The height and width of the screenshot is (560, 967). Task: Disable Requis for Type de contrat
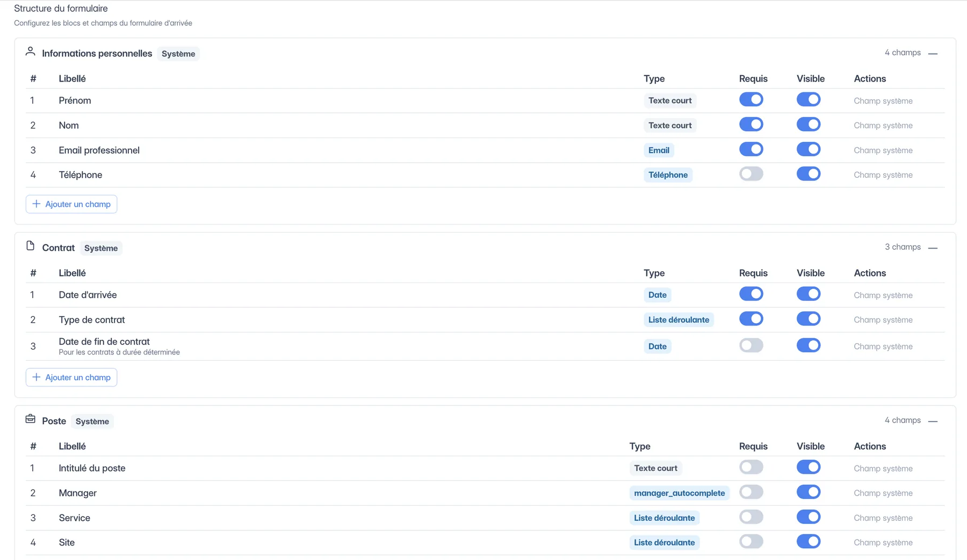point(751,319)
